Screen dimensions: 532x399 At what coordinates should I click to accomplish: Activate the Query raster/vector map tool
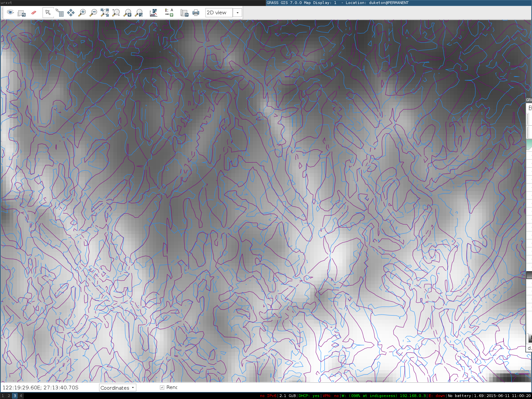(x=60, y=13)
